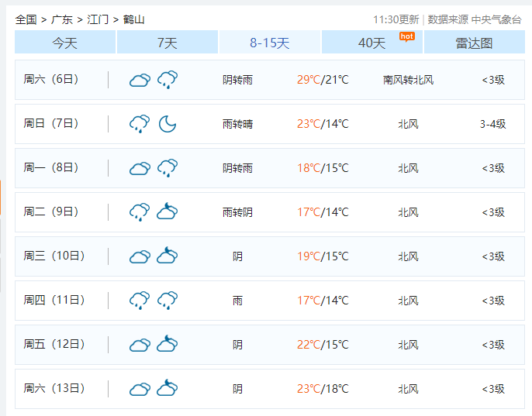Image resolution: width=532 pixels, height=416 pixels.
Task: Select the 8-15天 forecast tab
Action: click(x=270, y=42)
